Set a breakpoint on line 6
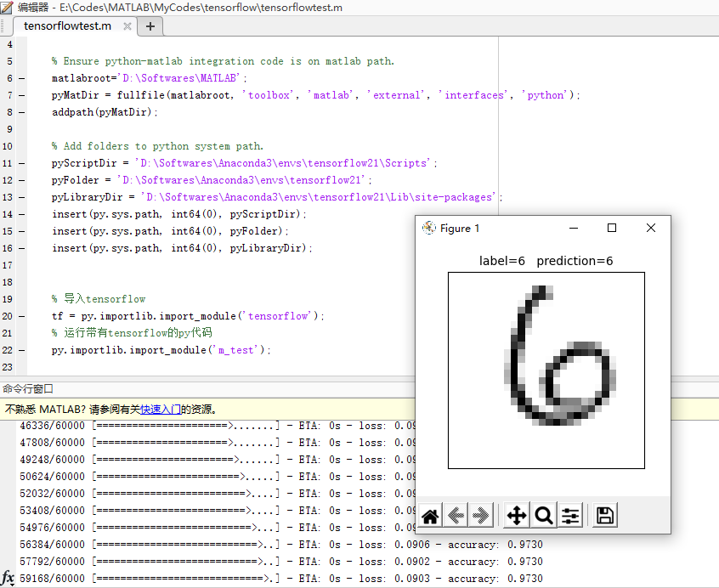 coord(20,77)
